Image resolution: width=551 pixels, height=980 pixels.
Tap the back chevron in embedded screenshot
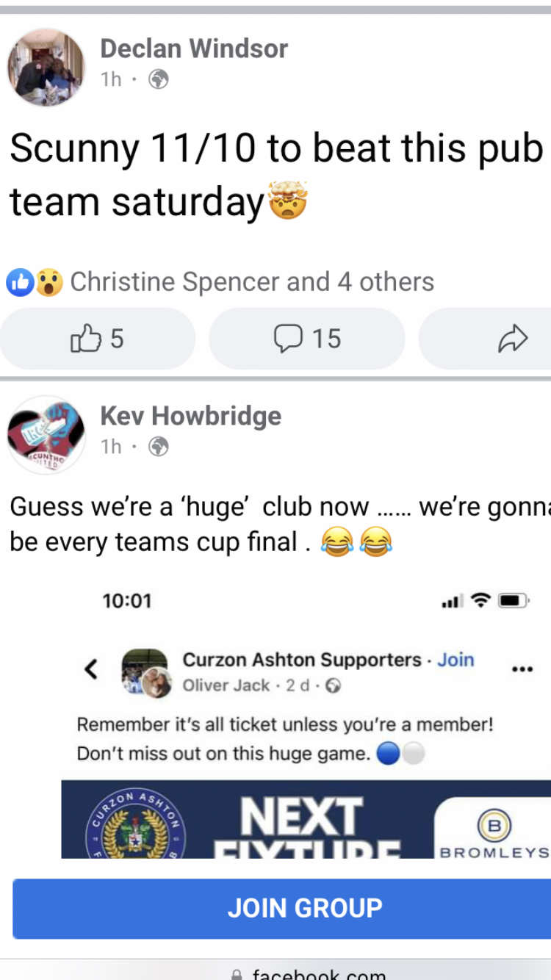point(91,669)
